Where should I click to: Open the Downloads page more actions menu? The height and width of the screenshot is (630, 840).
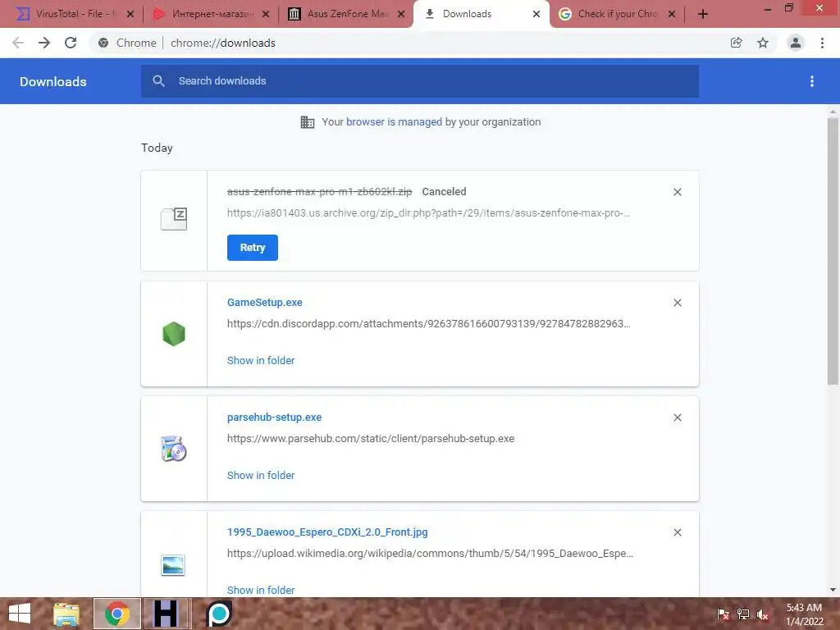812,81
